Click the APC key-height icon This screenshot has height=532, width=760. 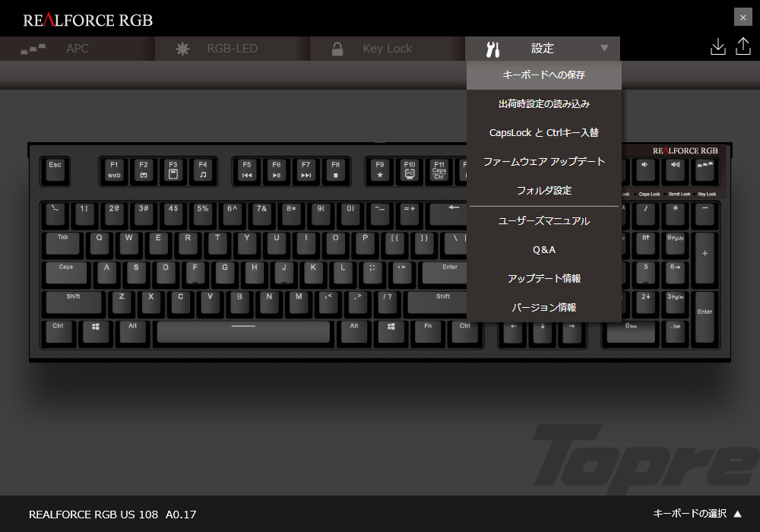click(33, 49)
